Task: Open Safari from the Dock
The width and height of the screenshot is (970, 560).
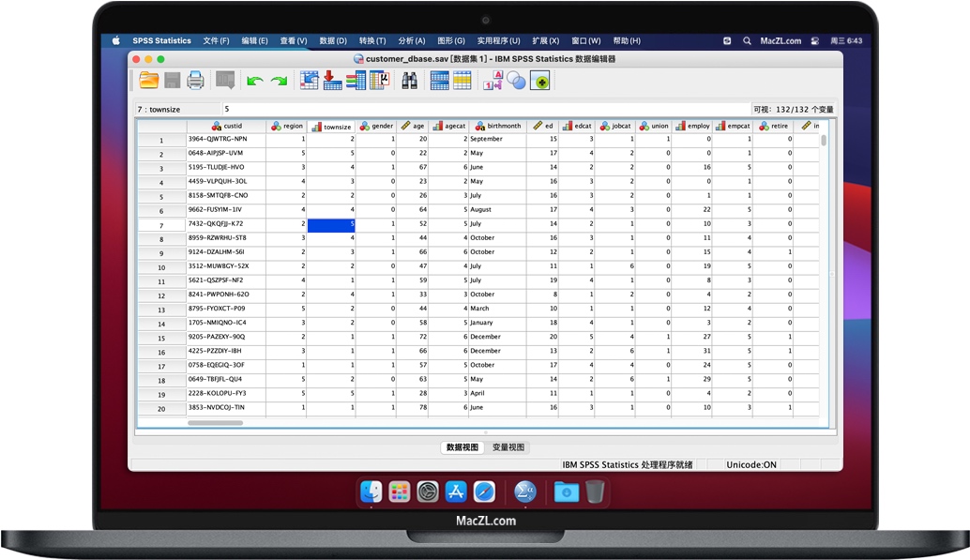Action: coord(484,492)
